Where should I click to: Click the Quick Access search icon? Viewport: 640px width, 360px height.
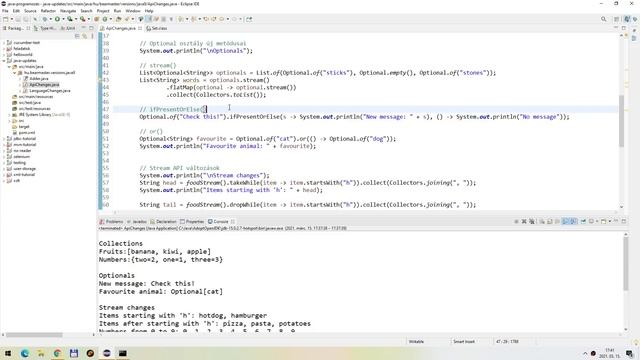[x=604, y=19]
